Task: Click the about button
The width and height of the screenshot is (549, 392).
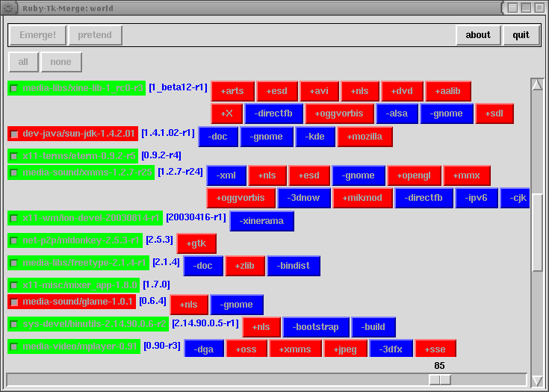Action: [478, 35]
